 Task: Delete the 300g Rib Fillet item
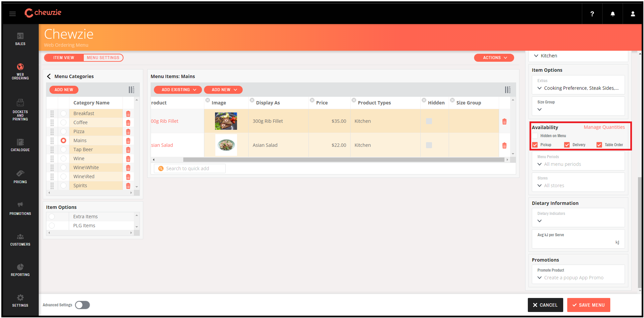[504, 121]
